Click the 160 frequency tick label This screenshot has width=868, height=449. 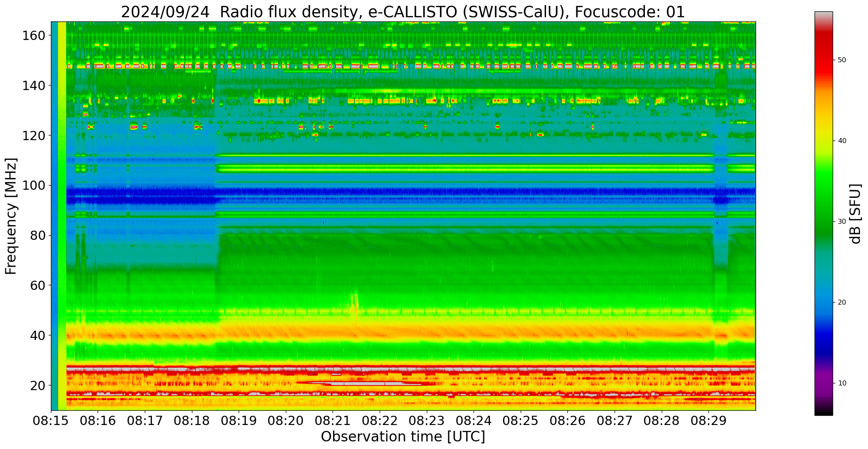[34, 35]
